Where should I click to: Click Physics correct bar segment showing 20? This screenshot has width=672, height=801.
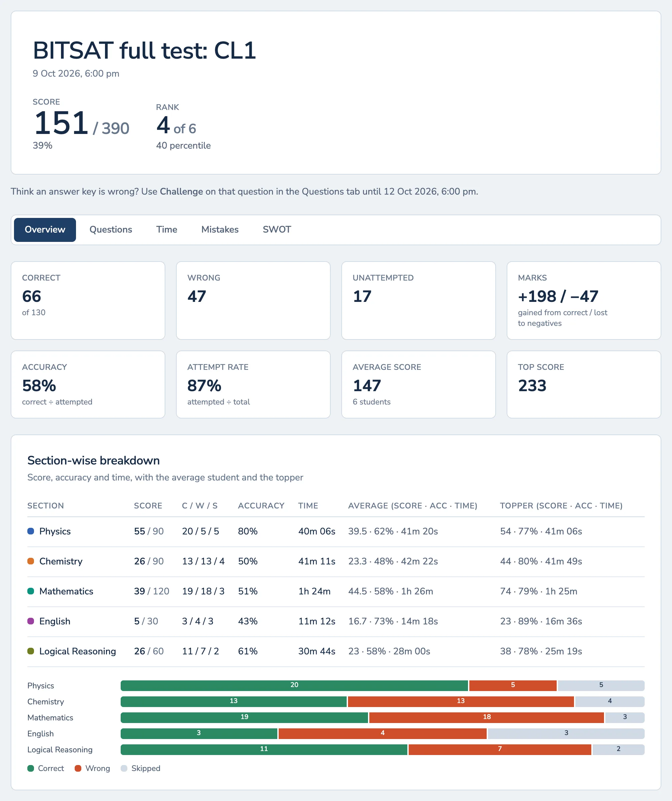[x=294, y=685]
